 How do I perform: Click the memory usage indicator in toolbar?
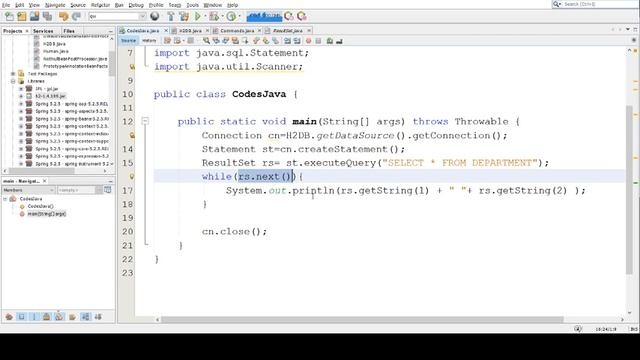tap(264, 16)
